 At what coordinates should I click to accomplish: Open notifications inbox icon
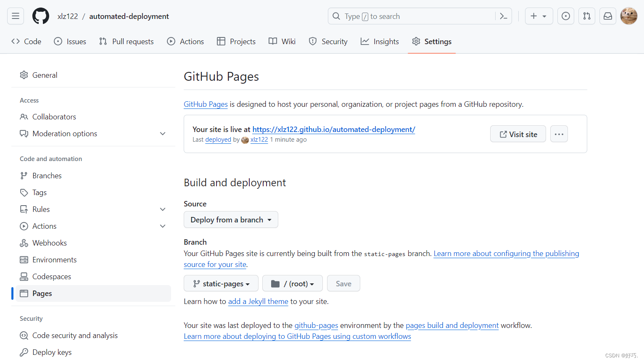[608, 16]
